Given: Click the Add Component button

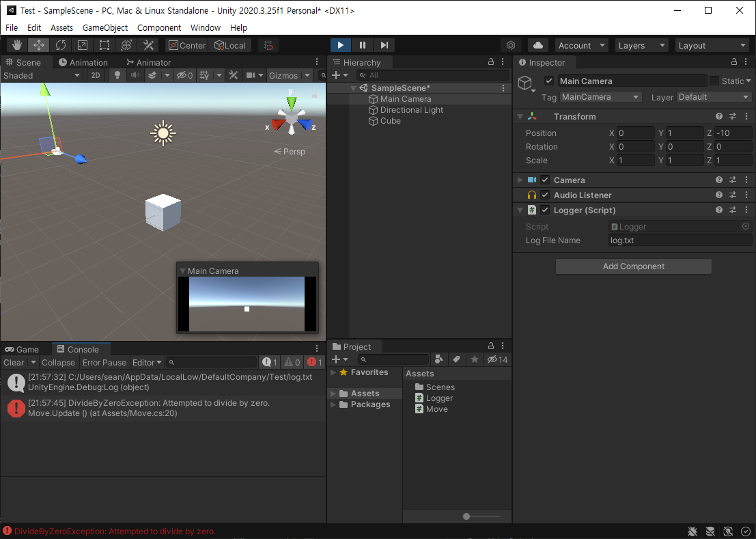Looking at the screenshot, I should pyautogui.click(x=634, y=266).
